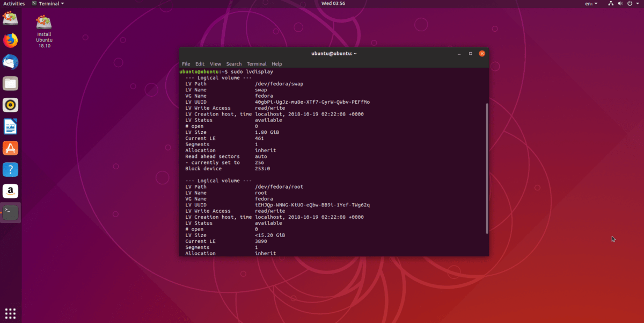
Task: Open the Search menu in Terminal
Action: [234, 64]
